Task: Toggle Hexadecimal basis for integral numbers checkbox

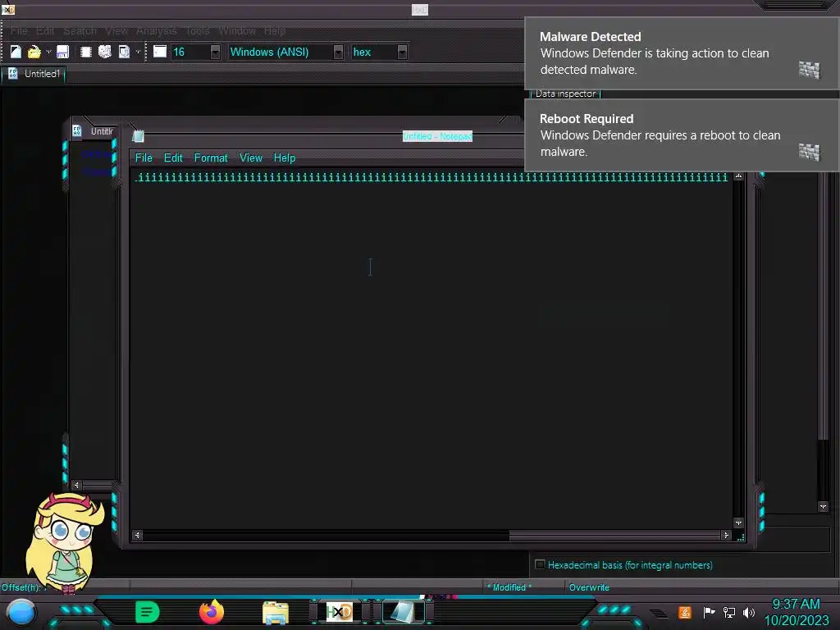Action: click(x=540, y=564)
